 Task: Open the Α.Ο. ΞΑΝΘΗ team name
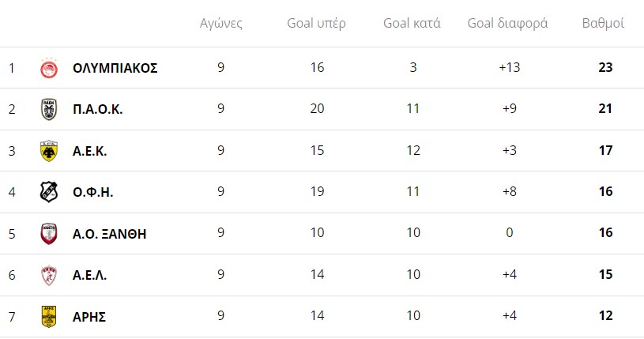[x=109, y=234]
